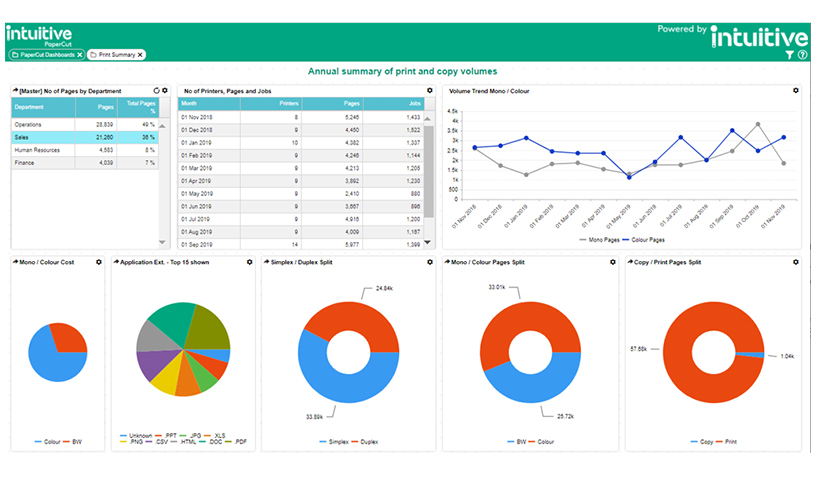
Task: Toggle Duplex legend entry in donut chart
Action: [368, 440]
